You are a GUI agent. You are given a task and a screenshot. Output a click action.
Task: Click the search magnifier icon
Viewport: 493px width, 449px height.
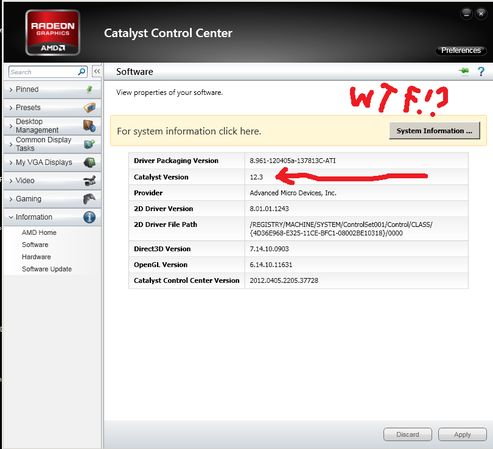tap(82, 71)
